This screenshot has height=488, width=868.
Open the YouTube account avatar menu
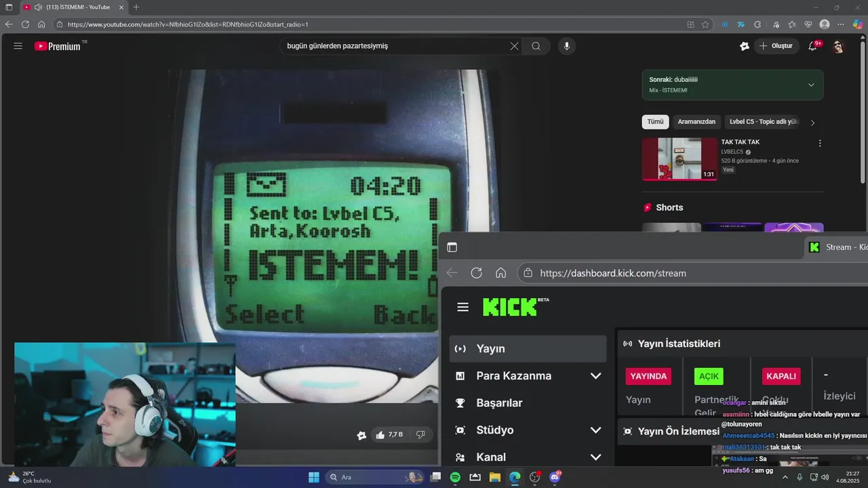click(x=839, y=46)
